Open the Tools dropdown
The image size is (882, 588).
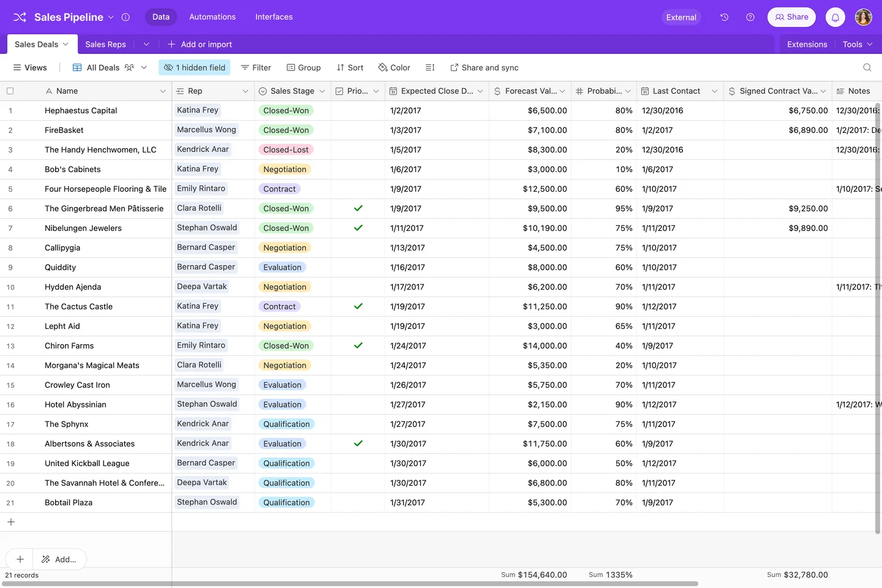pos(858,44)
